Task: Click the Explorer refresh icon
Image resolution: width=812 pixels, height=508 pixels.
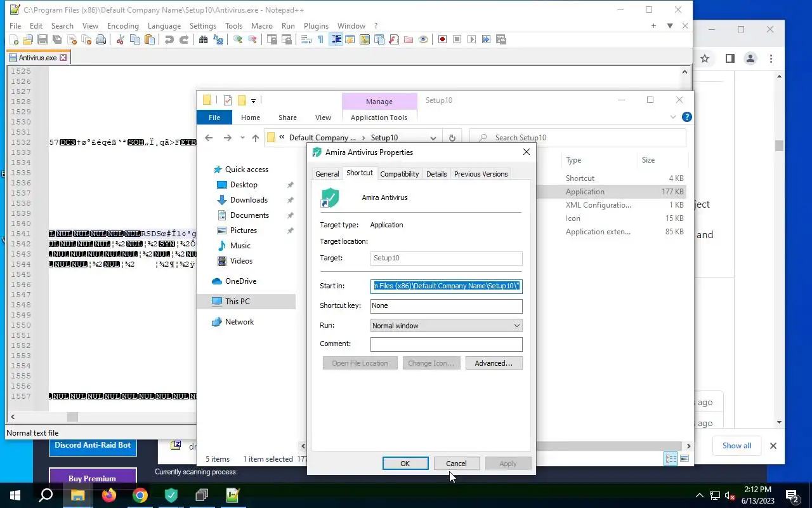Action: (x=452, y=138)
